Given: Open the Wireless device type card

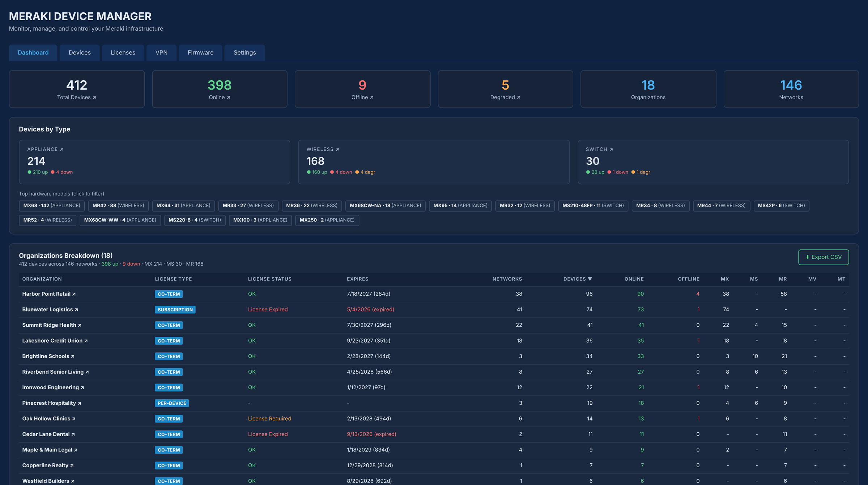Looking at the screenshot, I should 434,162.
